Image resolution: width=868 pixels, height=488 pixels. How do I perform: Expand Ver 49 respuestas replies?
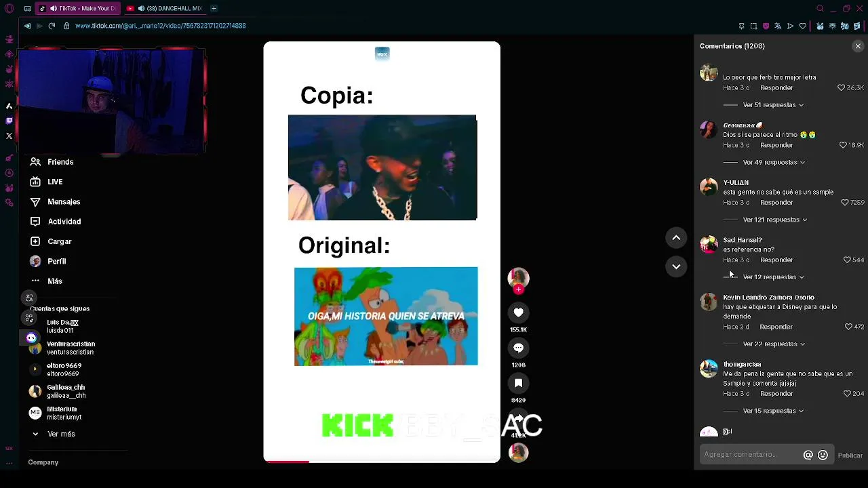click(774, 163)
